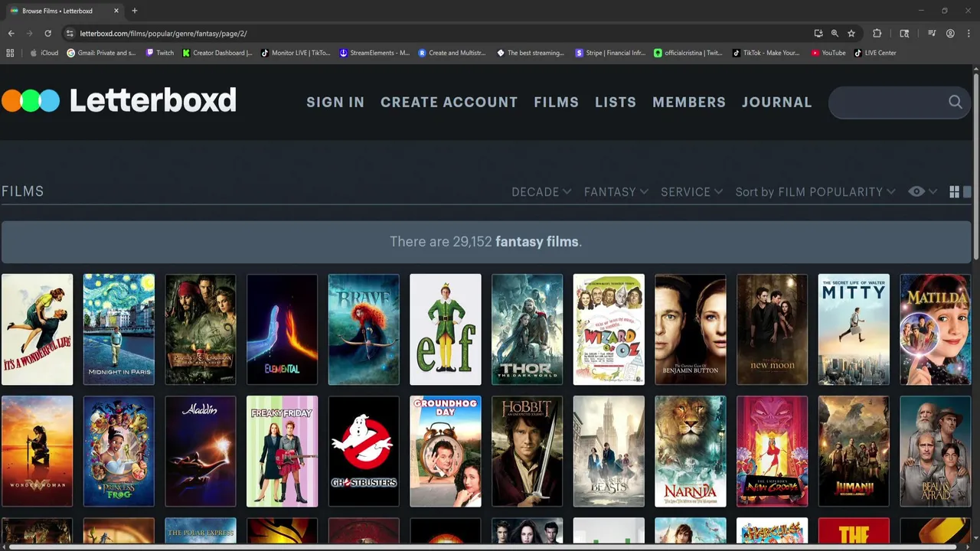Open Sort by FILM POPULARITY dropdown

coord(815,192)
